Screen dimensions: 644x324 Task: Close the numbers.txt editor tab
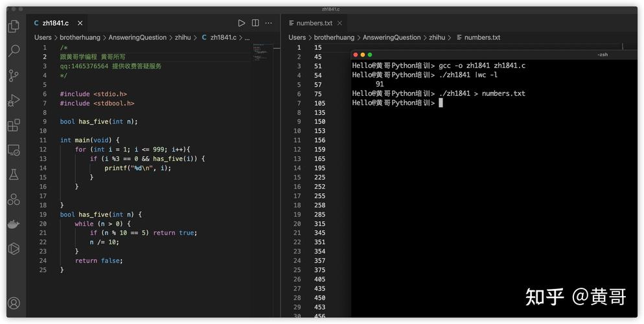(x=339, y=23)
